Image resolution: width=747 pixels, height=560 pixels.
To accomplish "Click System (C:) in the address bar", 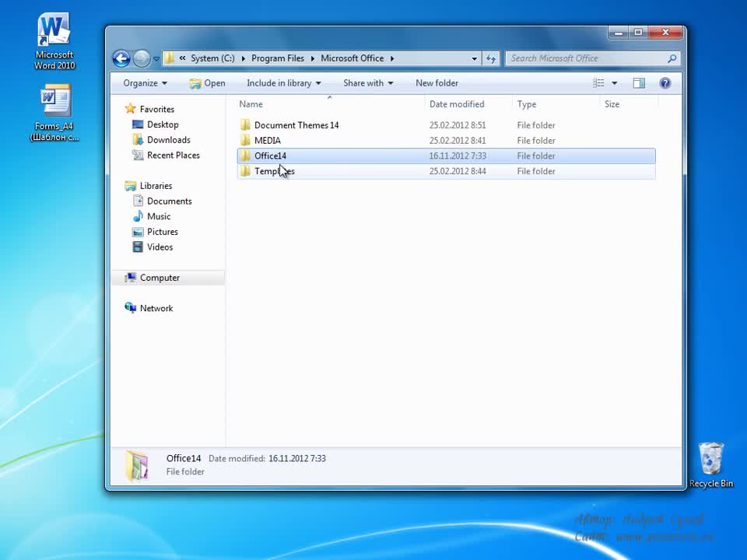I will (x=212, y=58).
